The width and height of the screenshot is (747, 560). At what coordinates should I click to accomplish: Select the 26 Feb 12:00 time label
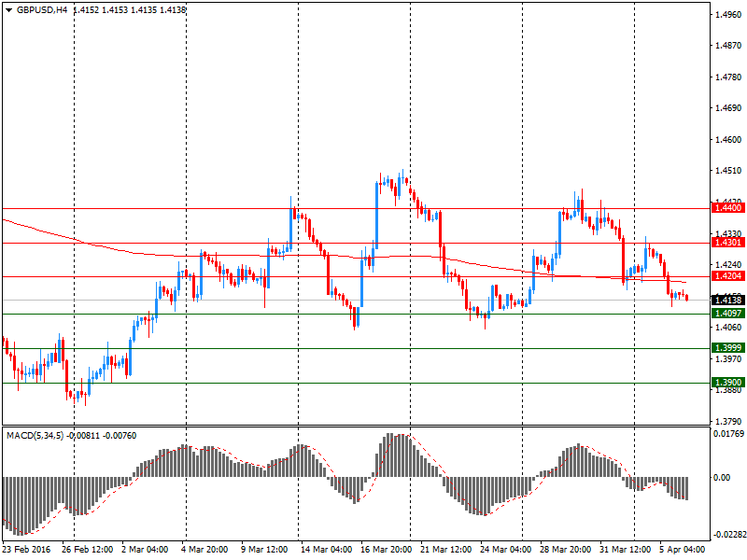click(87, 549)
